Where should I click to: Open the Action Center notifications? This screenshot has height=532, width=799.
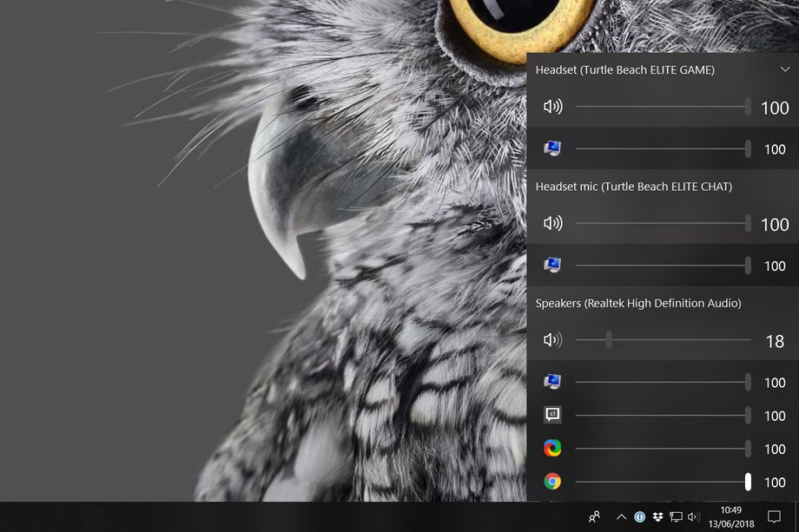(774, 517)
